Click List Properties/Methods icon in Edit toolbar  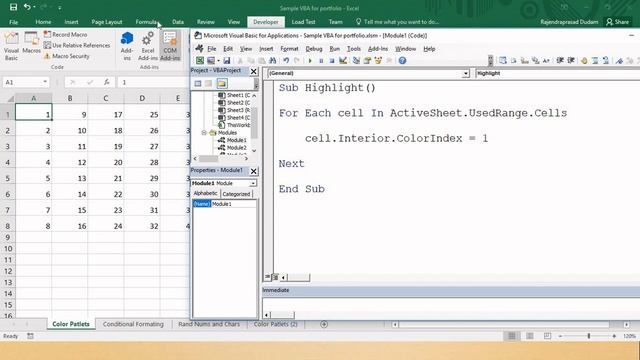[x=503, y=61]
